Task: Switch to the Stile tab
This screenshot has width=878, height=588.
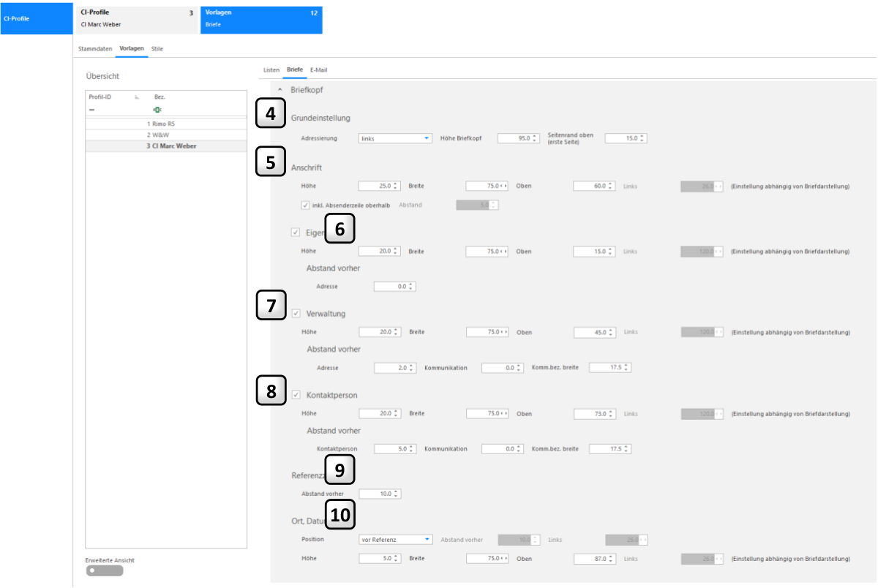Action: point(157,49)
